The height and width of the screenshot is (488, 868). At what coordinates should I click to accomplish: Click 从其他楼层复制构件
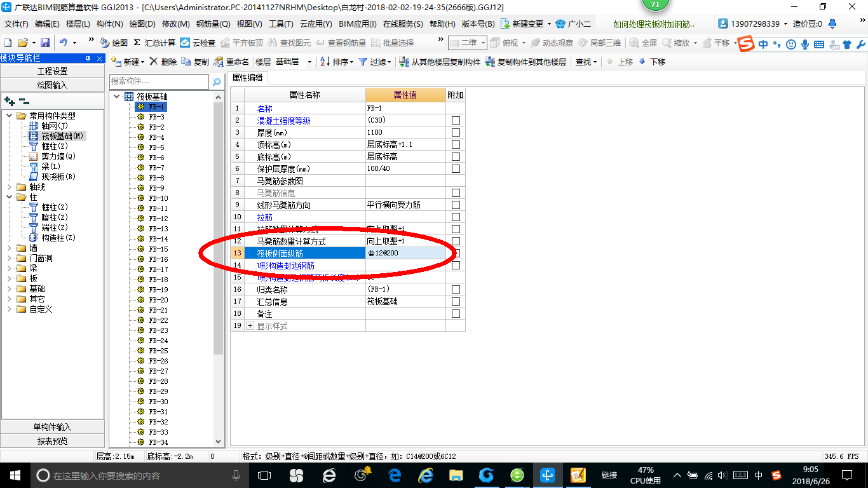pos(440,62)
